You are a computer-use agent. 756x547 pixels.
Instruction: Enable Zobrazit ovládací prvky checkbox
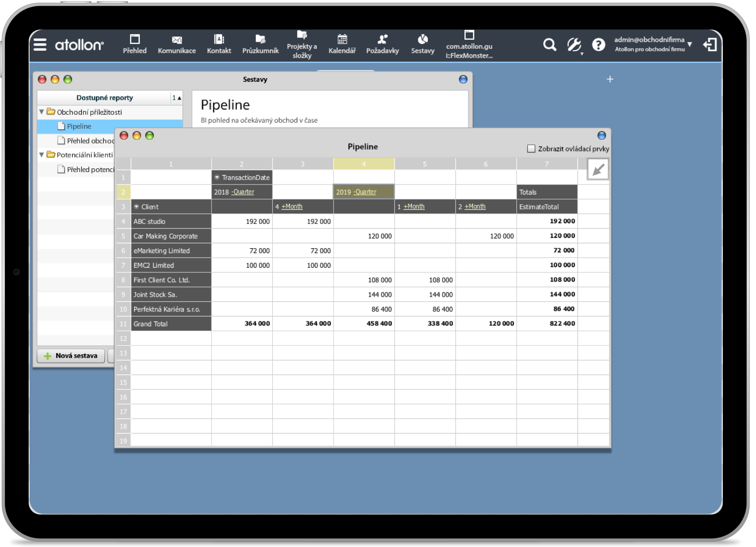[531, 149]
